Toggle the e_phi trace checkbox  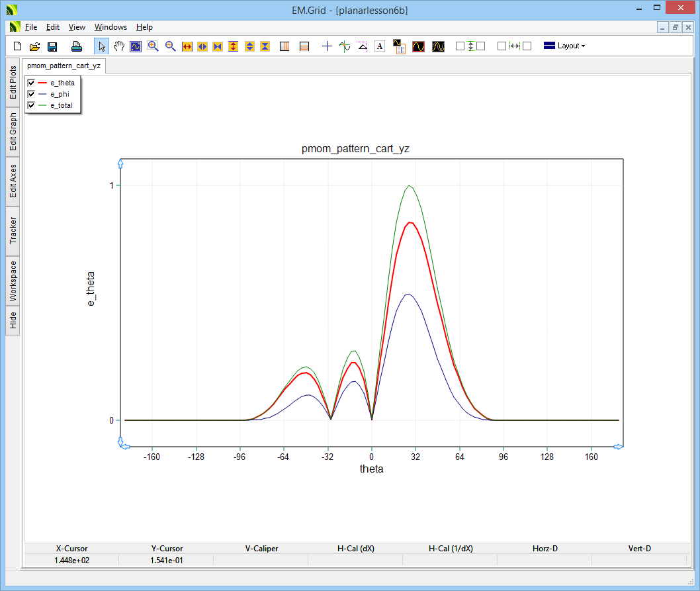pos(31,94)
